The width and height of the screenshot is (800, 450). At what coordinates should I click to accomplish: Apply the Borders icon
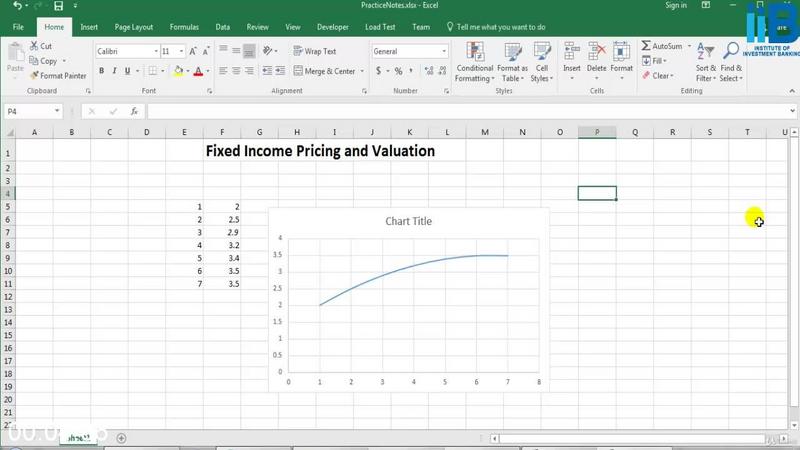click(x=153, y=71)
